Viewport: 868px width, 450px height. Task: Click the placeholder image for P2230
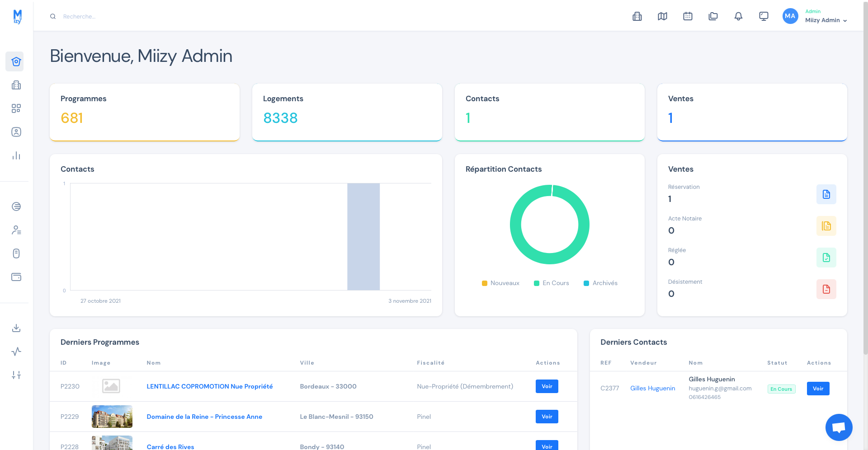(111, 386)
